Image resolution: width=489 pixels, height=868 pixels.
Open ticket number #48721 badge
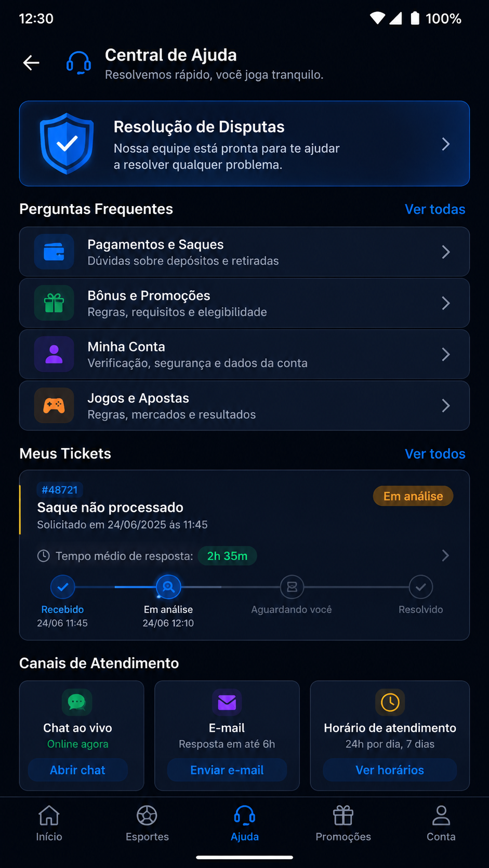60,490
